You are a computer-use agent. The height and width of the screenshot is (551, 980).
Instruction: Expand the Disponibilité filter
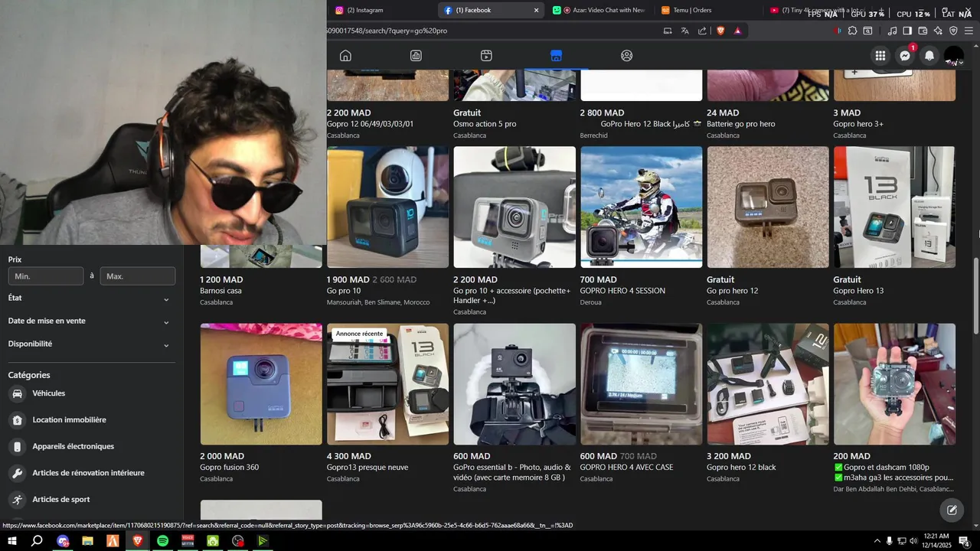coord(90,344)
